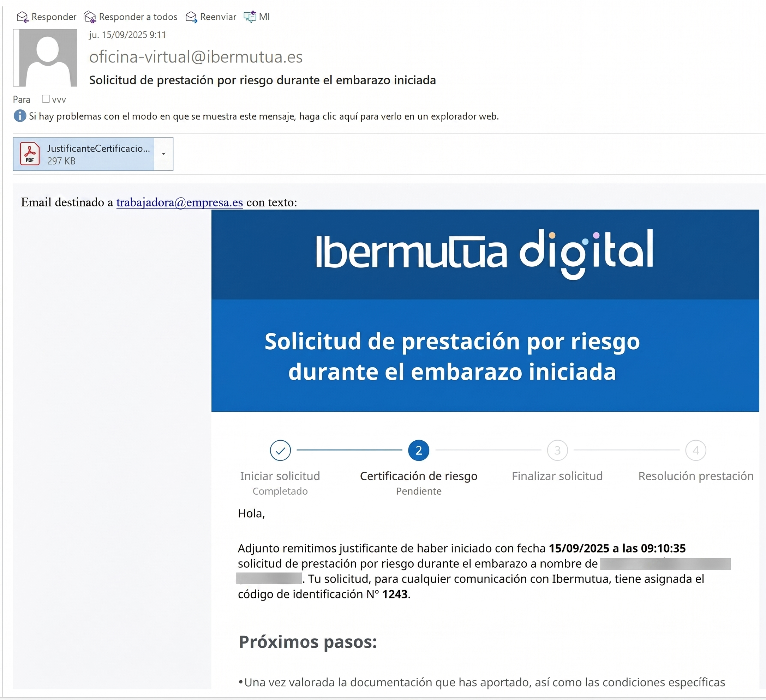Image resolution: width=766 pixels, height=700 pixels.
Task: Click the Reenviar forward icon
Action: click(191, 17)
